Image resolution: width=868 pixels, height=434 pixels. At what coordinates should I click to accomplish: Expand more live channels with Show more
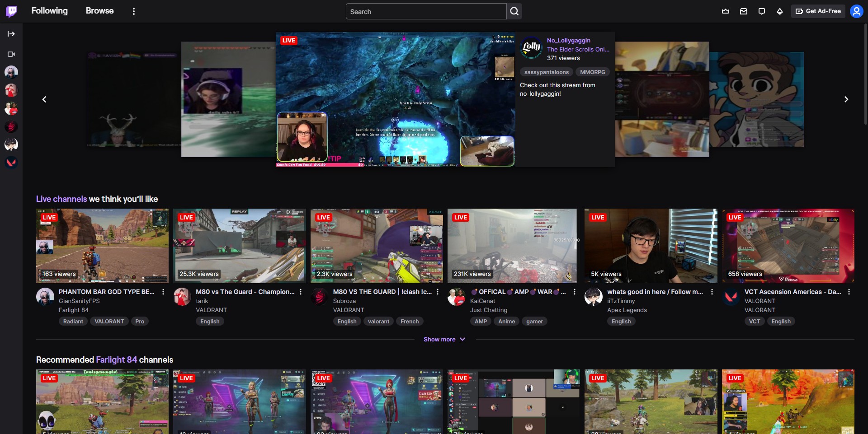tap(444, 340)
